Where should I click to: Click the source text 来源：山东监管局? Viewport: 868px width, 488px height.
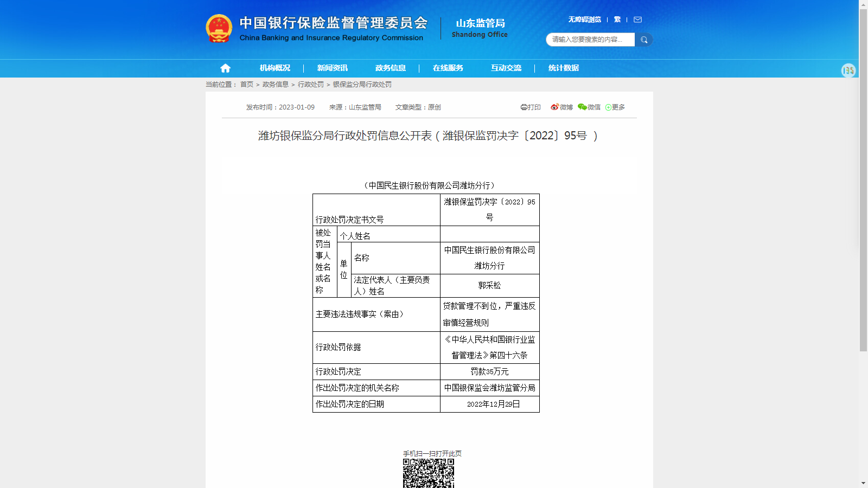(355, 107)
